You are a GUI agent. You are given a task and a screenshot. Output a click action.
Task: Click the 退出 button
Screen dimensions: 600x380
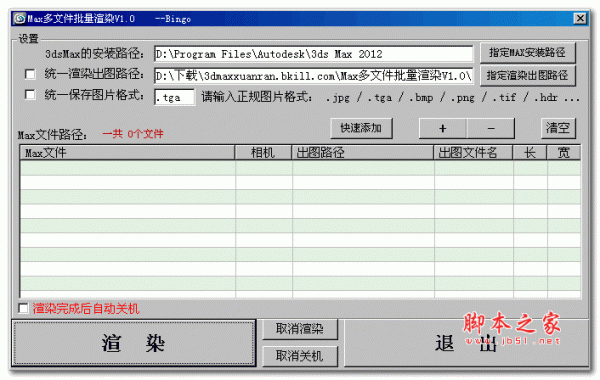click(466, 343)
